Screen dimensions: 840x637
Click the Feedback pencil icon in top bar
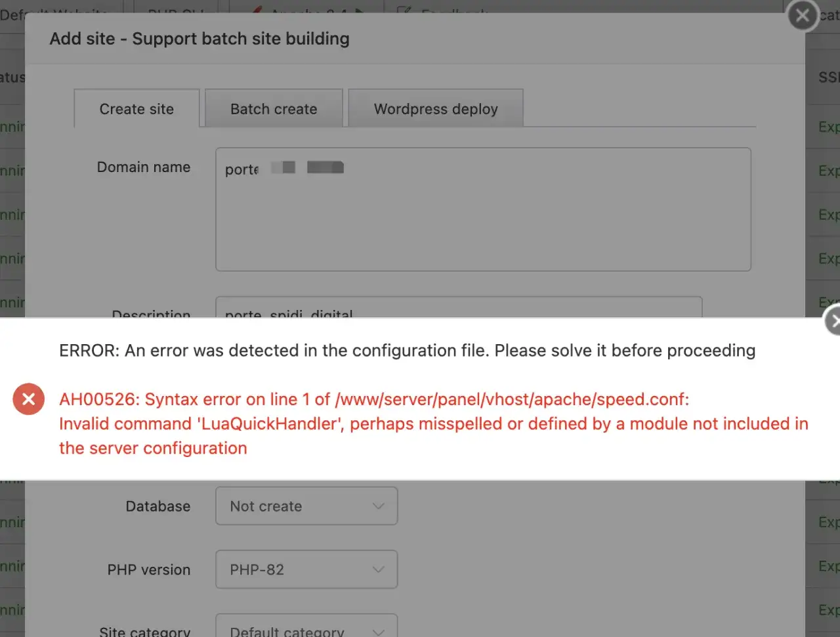(x=405, y=11)
